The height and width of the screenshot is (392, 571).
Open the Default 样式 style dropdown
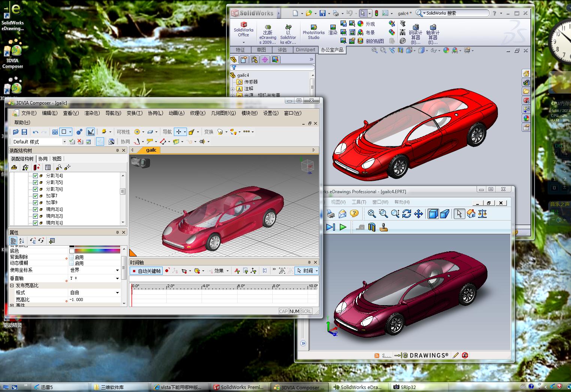(x=64, y=142)
